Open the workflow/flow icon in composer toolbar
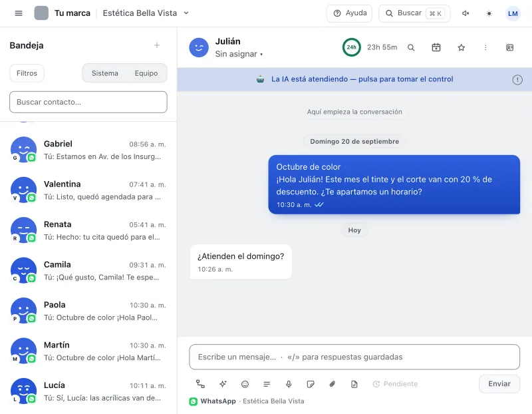 click(201, 384)
